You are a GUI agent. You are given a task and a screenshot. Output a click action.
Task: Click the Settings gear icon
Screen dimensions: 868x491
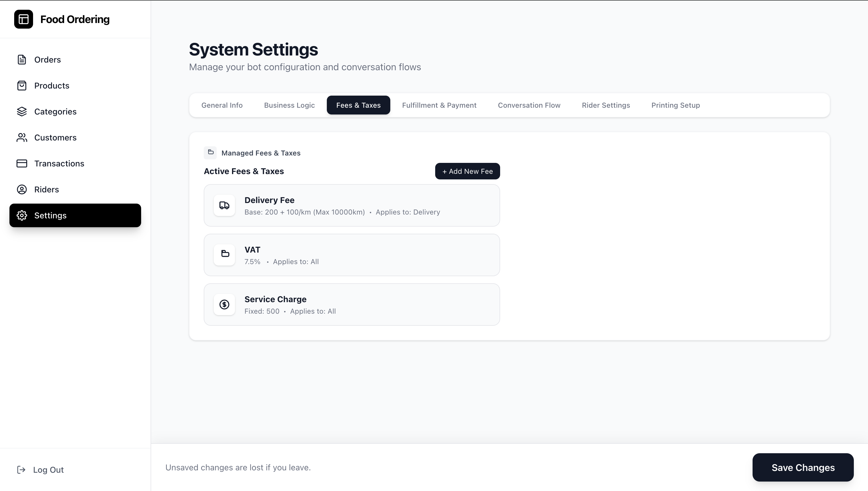pyautogui.click(x=22, y=215)
